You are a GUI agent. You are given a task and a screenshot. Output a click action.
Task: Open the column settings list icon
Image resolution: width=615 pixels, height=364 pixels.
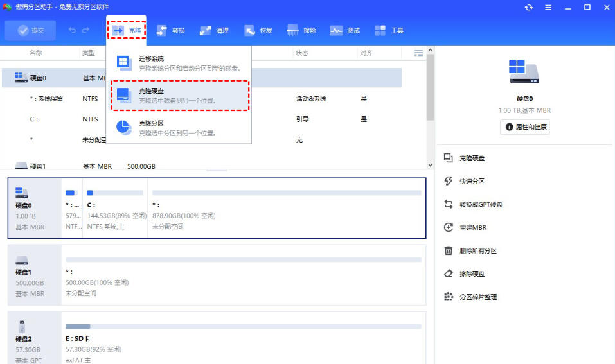coord(419,53)
